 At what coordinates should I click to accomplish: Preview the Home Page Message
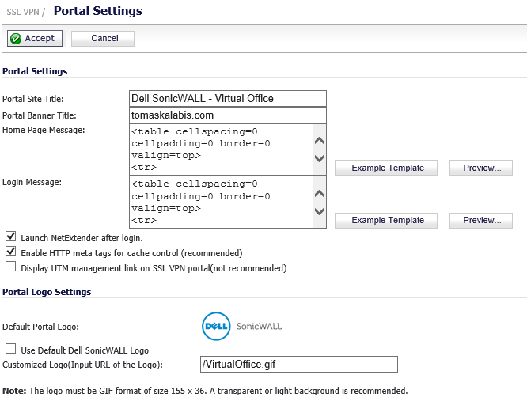click(x=481, y=168)
